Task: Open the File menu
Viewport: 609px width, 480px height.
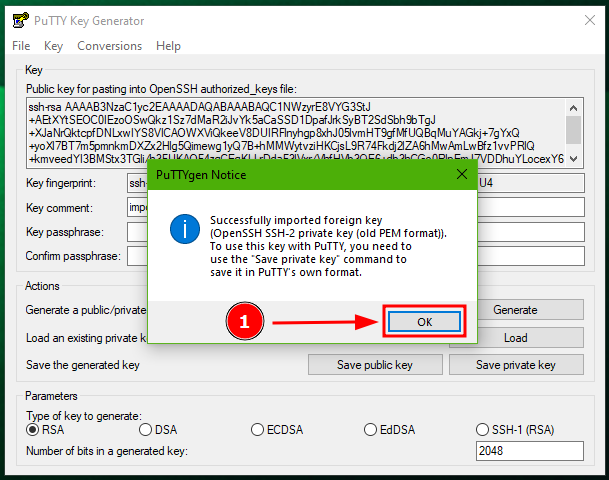Action: 21,46
